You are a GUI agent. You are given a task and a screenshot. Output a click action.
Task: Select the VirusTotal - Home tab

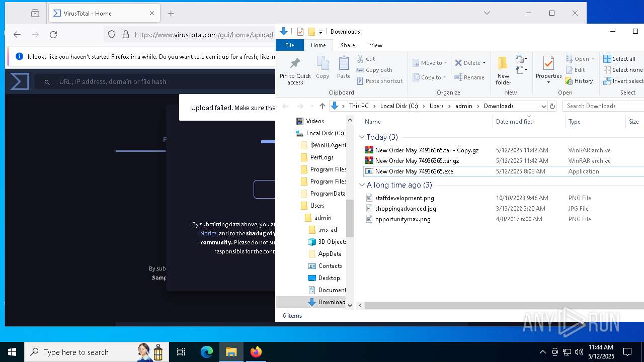pos(104,14)
